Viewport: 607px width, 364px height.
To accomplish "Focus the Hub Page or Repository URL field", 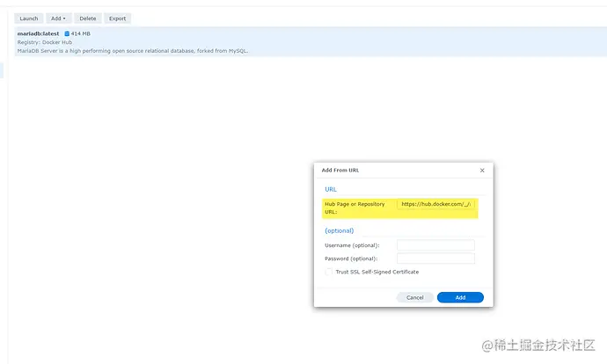I will pos(435,204).
